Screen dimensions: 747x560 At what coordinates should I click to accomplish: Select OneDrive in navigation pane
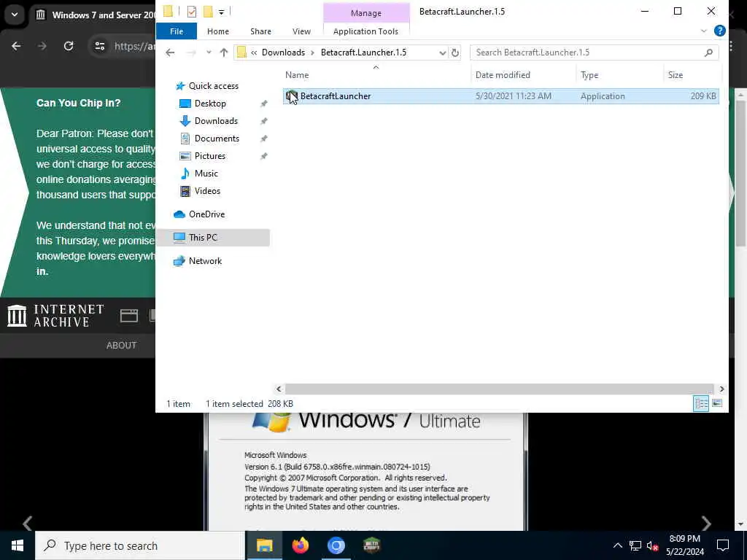[x=206, y=214]
